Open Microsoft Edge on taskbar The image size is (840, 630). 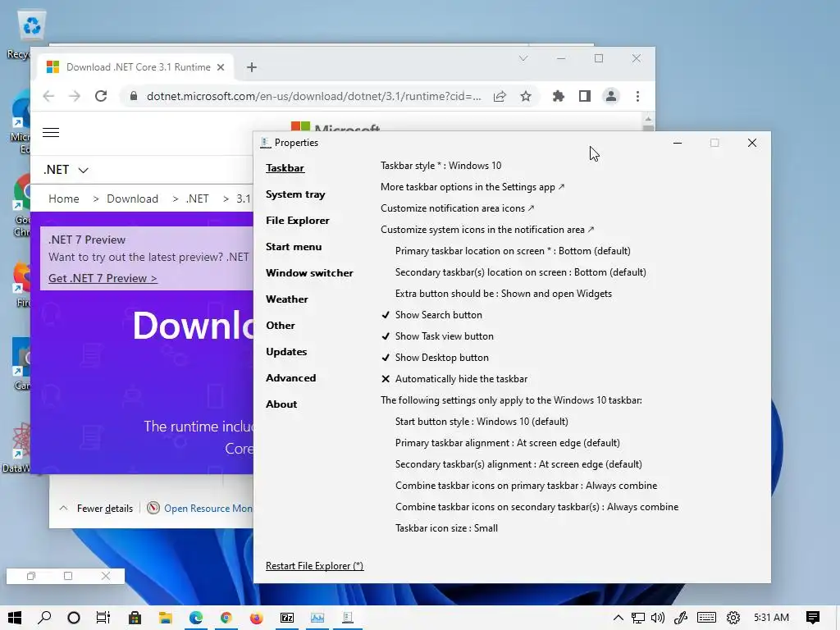[195, 618]
